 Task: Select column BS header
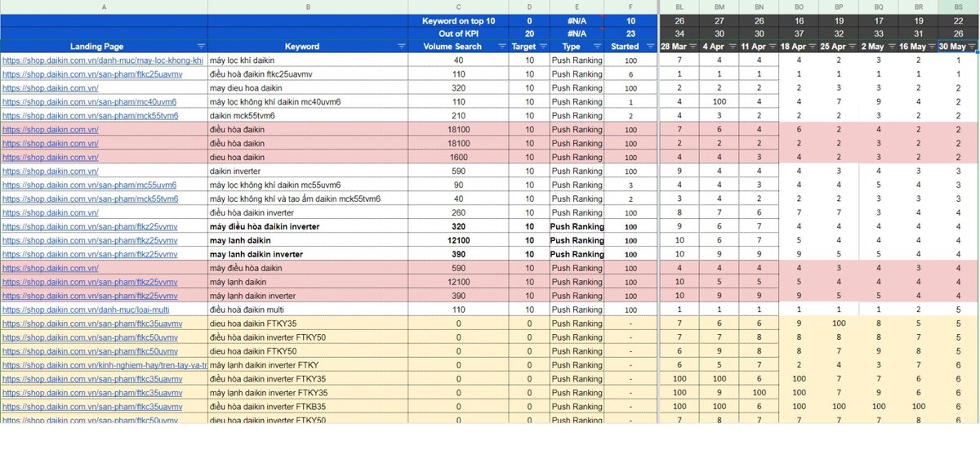pyautogui.click(x=958, y=7)
